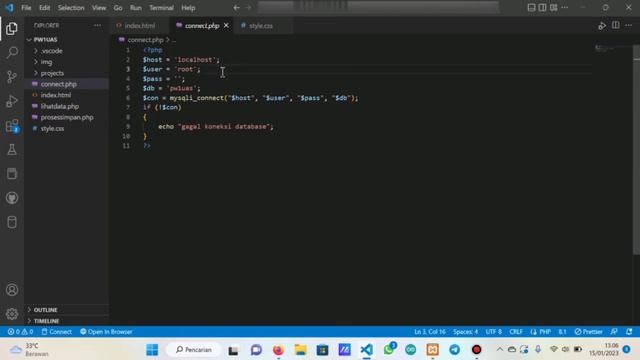Go forward with the navigation arrow
The height and width of the screenshot is (360, 640).
tap(248, 8)
